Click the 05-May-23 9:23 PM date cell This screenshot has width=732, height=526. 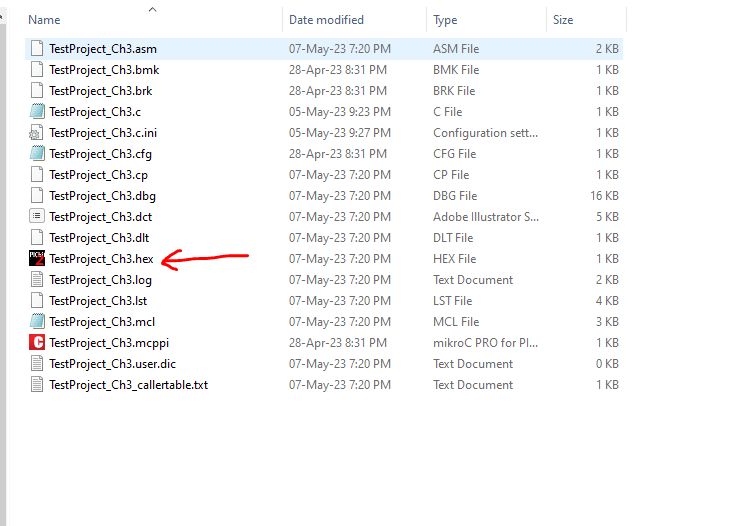tap(340, 112)
